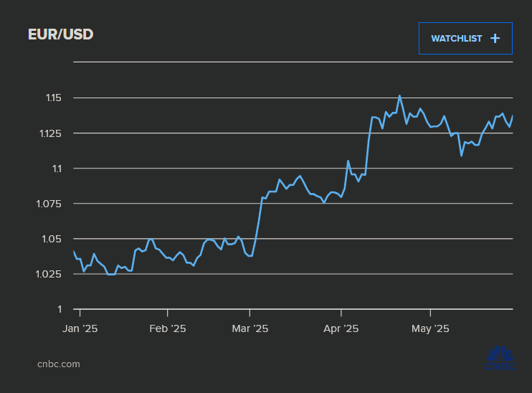
Task: Add EUR/USD using the WATCHLIST button
Action: click(465, 39)
